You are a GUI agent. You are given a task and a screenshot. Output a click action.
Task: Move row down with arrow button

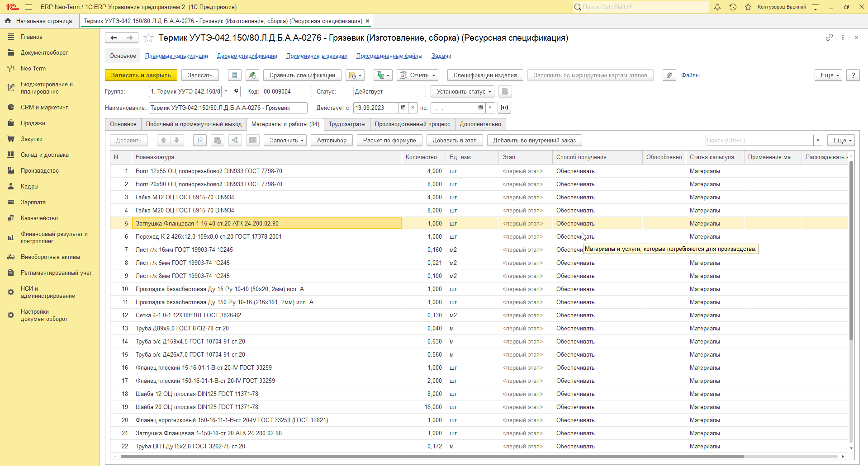point(177,141)
